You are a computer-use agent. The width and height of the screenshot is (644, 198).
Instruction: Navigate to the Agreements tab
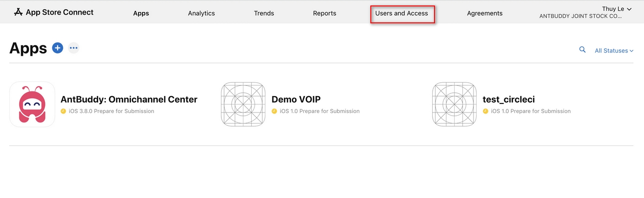484,13
